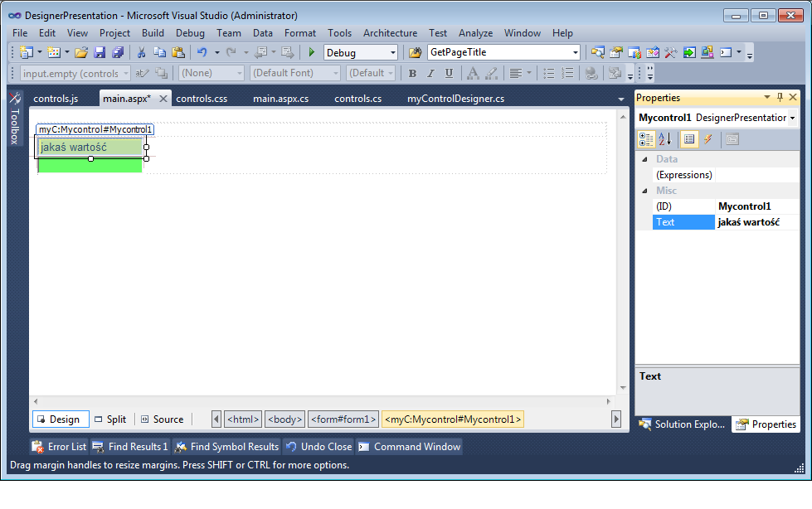
Task: Insert bulleted list from formatting toolbar
Action: [549, 73]
